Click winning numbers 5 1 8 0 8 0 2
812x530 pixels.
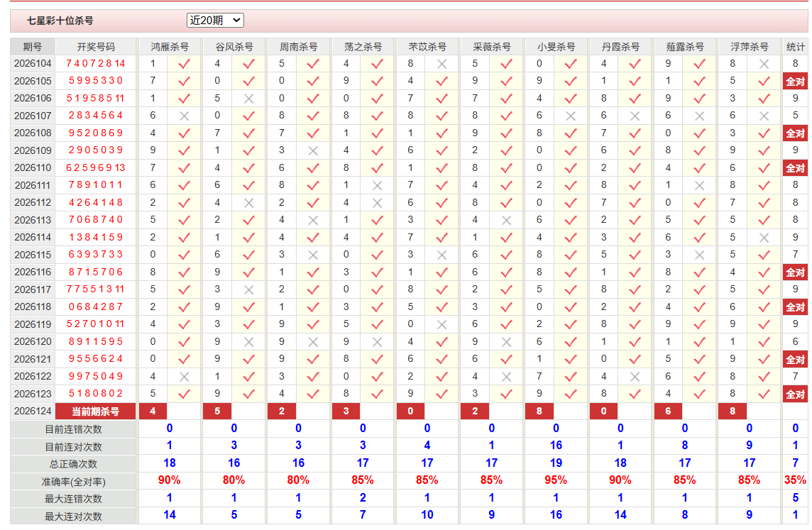(x=96, y=393)
